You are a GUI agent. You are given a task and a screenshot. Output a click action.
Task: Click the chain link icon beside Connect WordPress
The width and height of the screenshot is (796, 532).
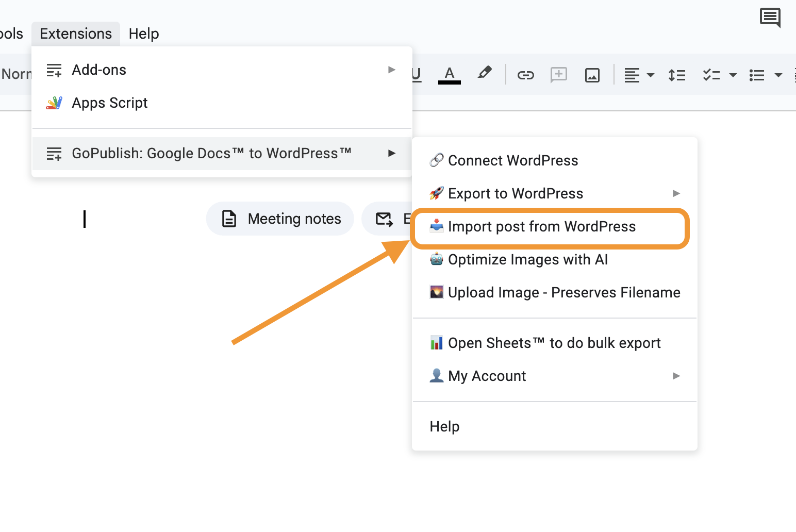[x=437, y=160]
